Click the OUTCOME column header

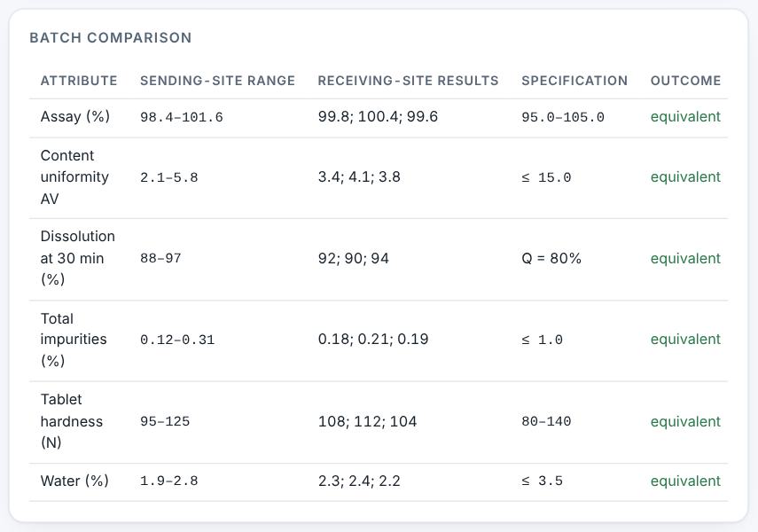click(685, 81)
